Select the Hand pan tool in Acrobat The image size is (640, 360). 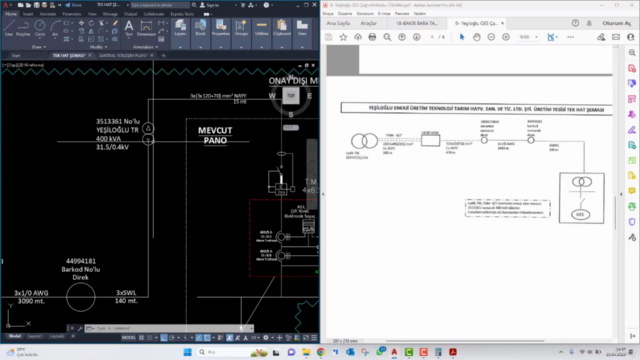476,37
